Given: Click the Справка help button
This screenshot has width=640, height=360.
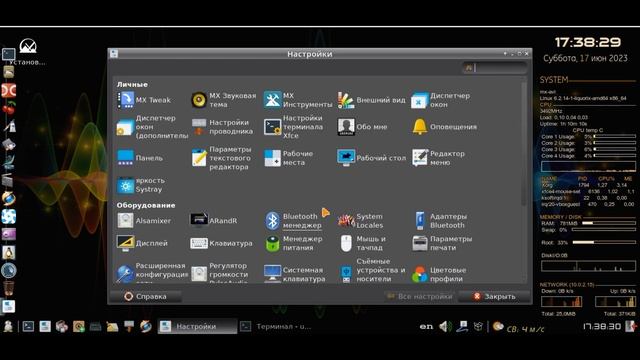Looking at the screenshot, I should [x=146, y=297].
